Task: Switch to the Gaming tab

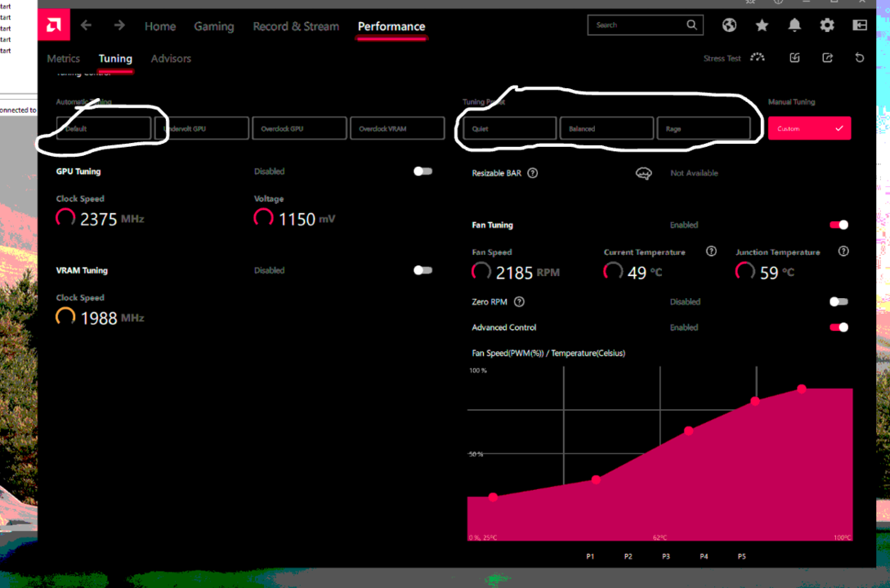Action: 213,26
